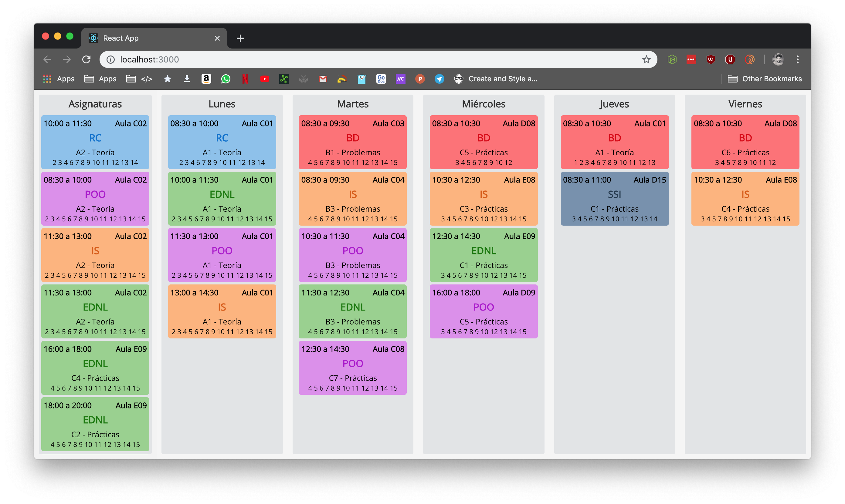Image resolution: width=845 pixels, height=504 pixels.
Task: Open the Node.js extension icon
Action: 672,59
